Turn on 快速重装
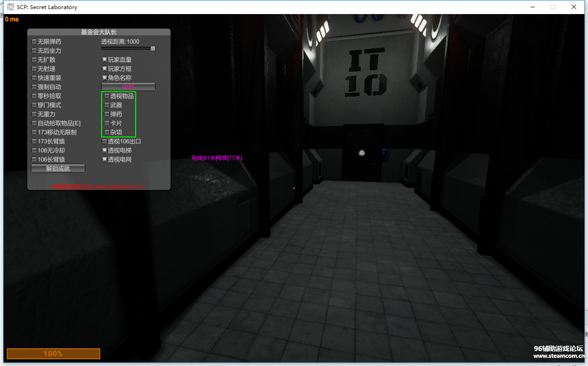588x366 pixels. (x=34, y=78)
